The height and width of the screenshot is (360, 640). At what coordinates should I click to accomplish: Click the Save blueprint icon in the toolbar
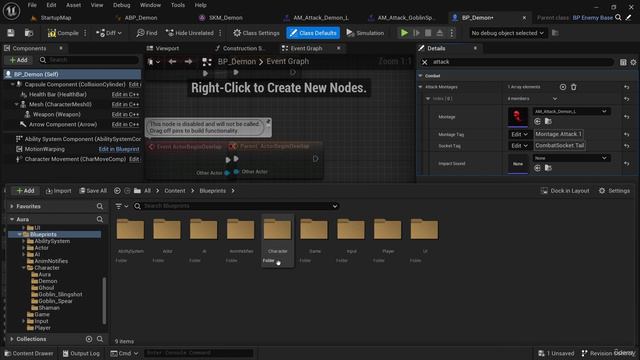(x=11, y=33)
